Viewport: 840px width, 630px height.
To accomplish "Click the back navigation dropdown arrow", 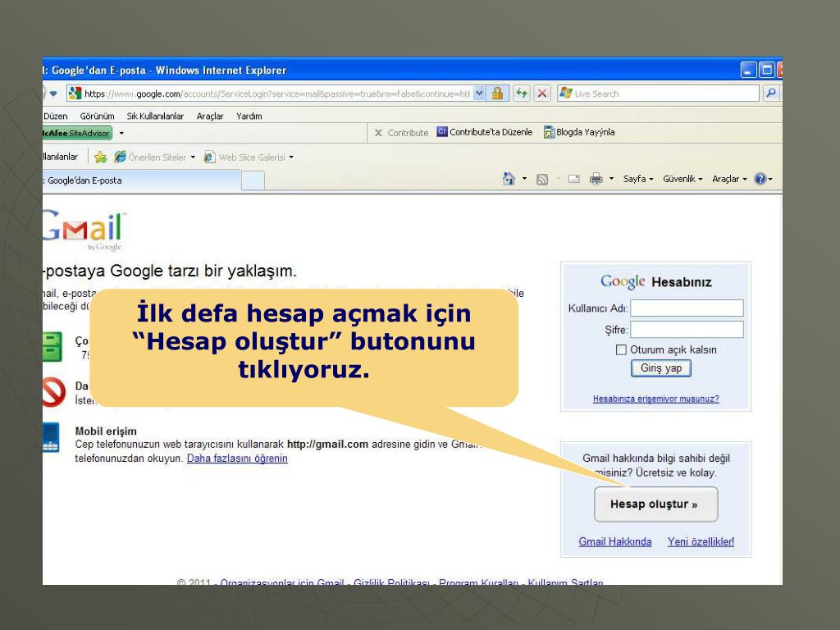I will pos(53,94).
